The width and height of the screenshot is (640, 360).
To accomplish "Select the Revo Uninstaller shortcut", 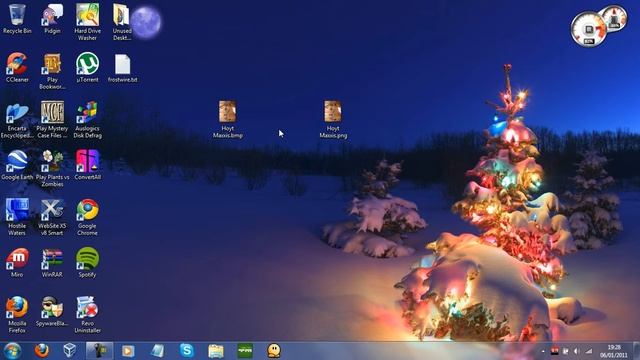I will pos(87,314).
